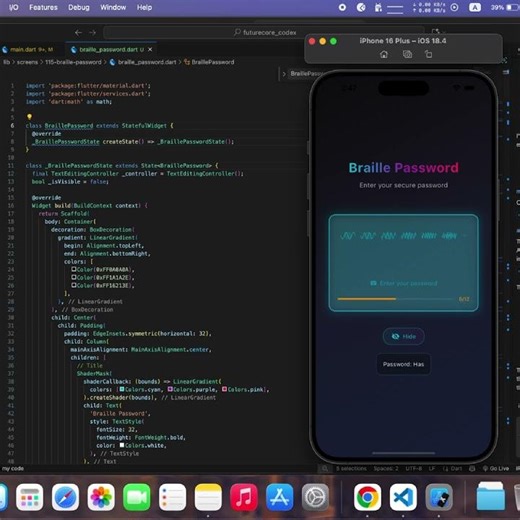Screen dimensions: 520x520
Task: Open Safari in the Dock
Action: (x=65, y=497)
